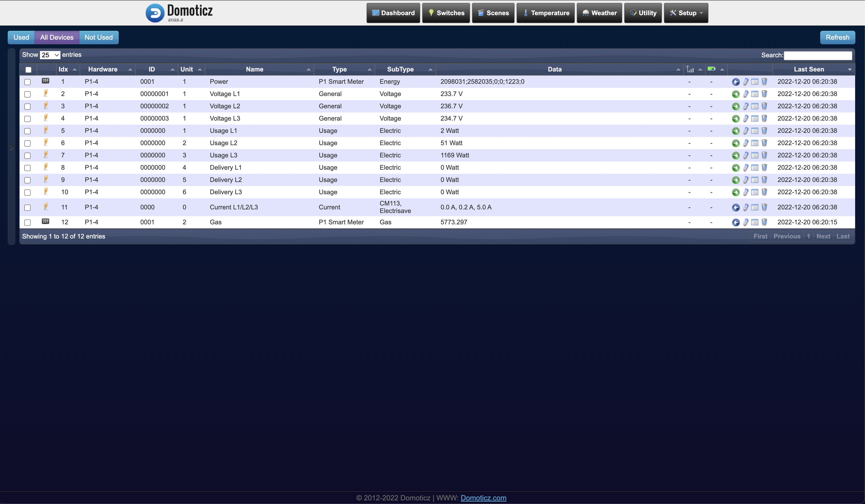Open the Setup dropdown menu
The height and width of the screenshot is (504, 865).
pos(686,13)
